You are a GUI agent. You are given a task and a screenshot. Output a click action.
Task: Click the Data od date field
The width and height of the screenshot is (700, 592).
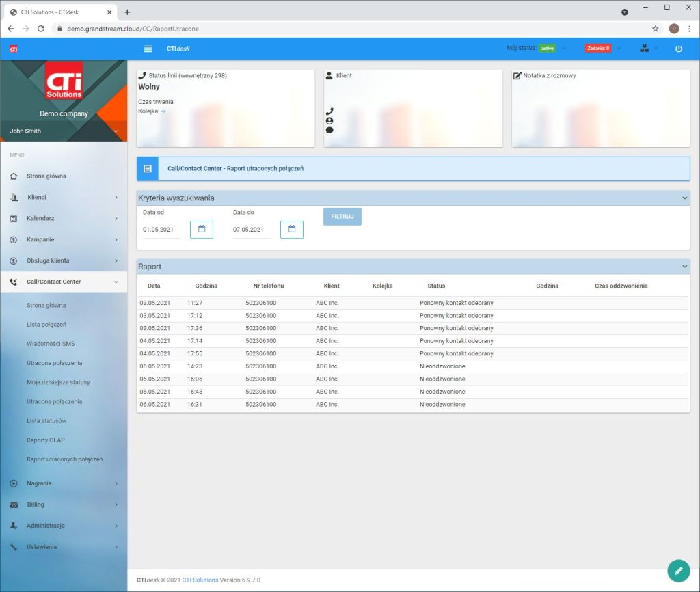coord(161,230)
